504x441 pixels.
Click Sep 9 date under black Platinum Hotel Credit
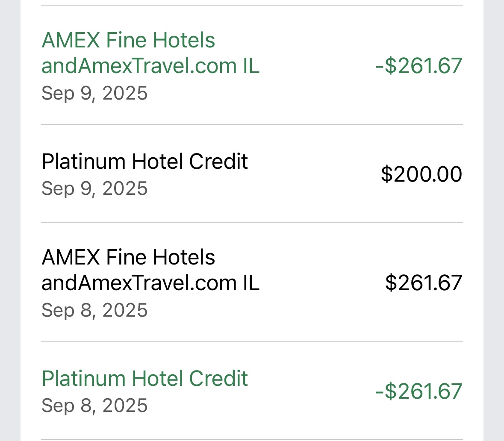point(94,188)
